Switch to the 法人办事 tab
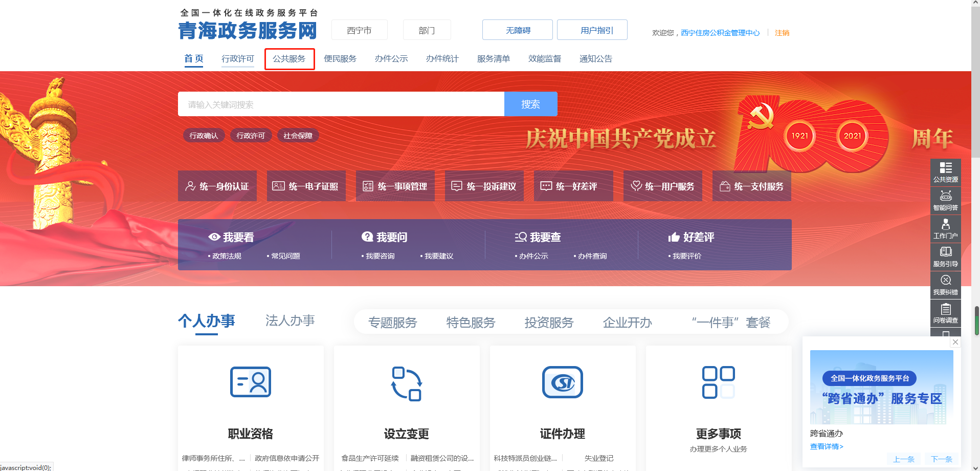The image size is (980, 471). point(290,320)
